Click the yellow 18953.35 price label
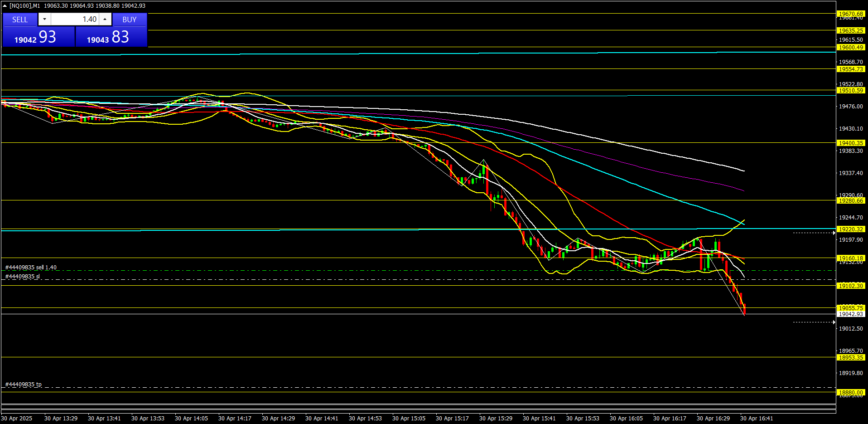 (851, 358)
